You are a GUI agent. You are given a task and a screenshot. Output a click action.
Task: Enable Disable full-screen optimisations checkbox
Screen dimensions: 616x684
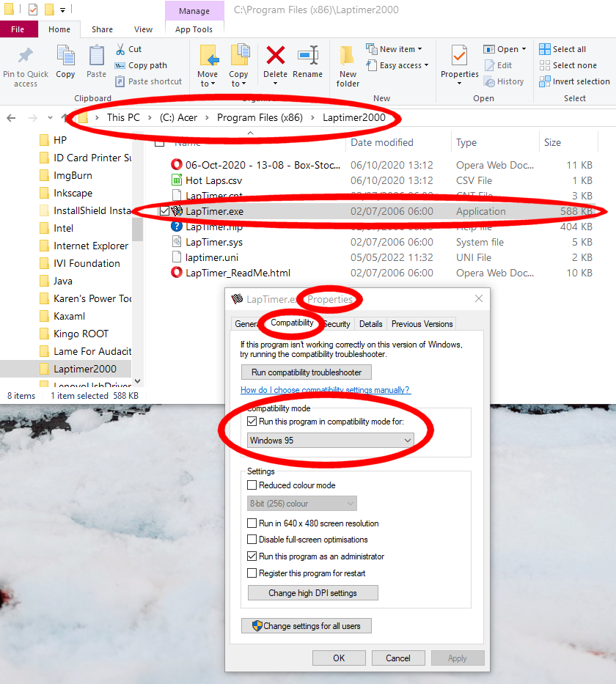(252, 540)
